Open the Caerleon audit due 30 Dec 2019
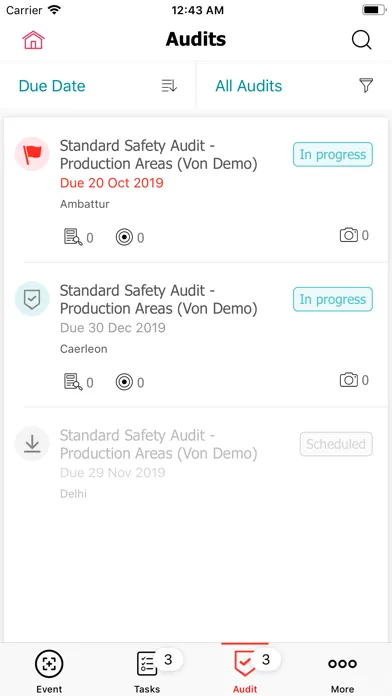The image size is (392, 696). click(x=196, y=335)
